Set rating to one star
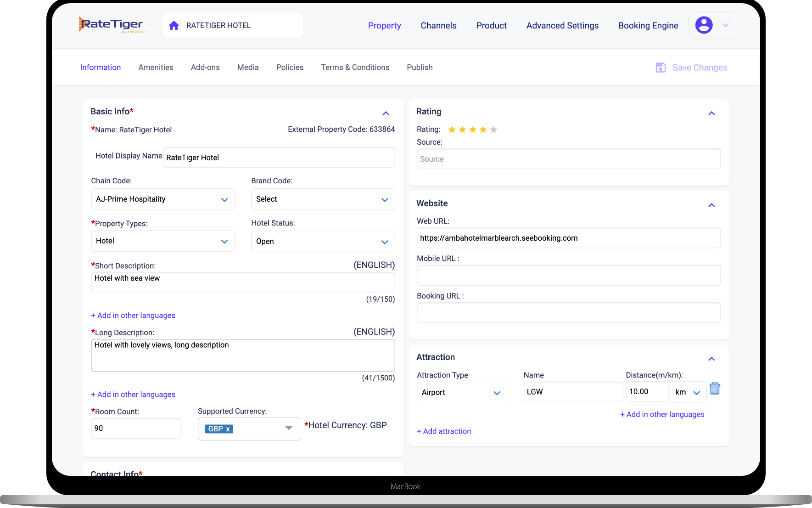The height and width of the screenshot is (508, 812). click(452, 130)
